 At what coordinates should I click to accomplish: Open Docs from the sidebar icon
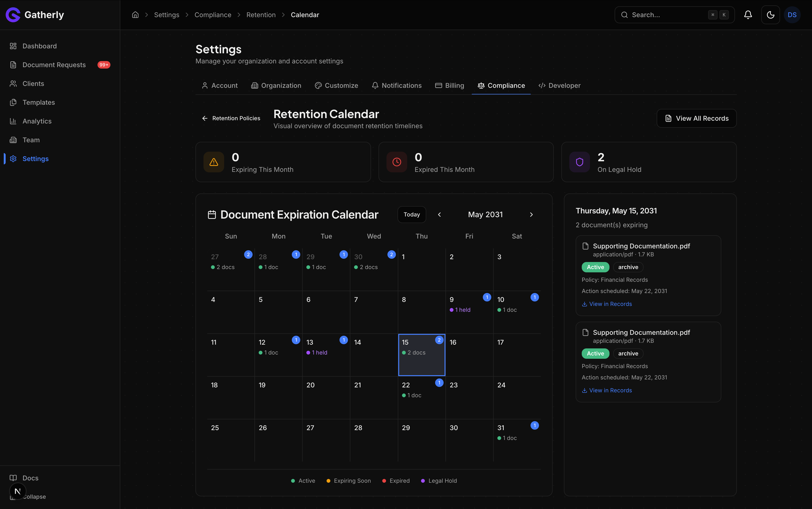click(x=13, y=478)
